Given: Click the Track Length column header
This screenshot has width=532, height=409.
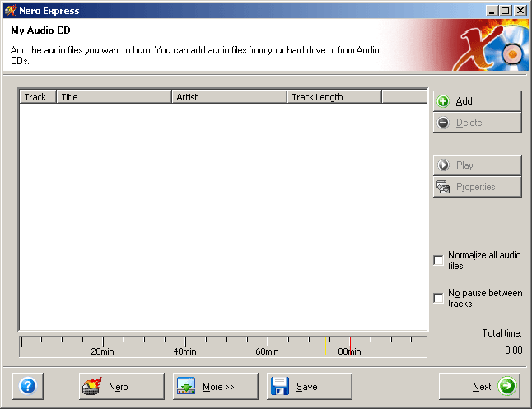Looking at the screenshot, I should [334, 96].
